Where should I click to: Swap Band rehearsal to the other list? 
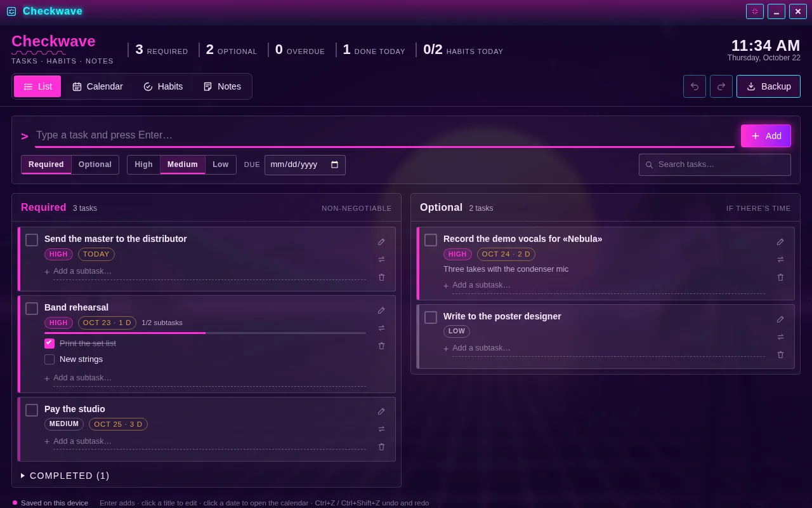381,328
